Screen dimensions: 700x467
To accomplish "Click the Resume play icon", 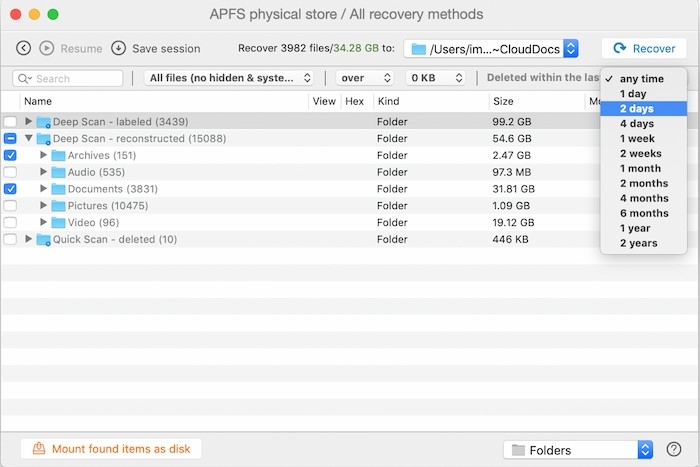I will tap(46, 48).
